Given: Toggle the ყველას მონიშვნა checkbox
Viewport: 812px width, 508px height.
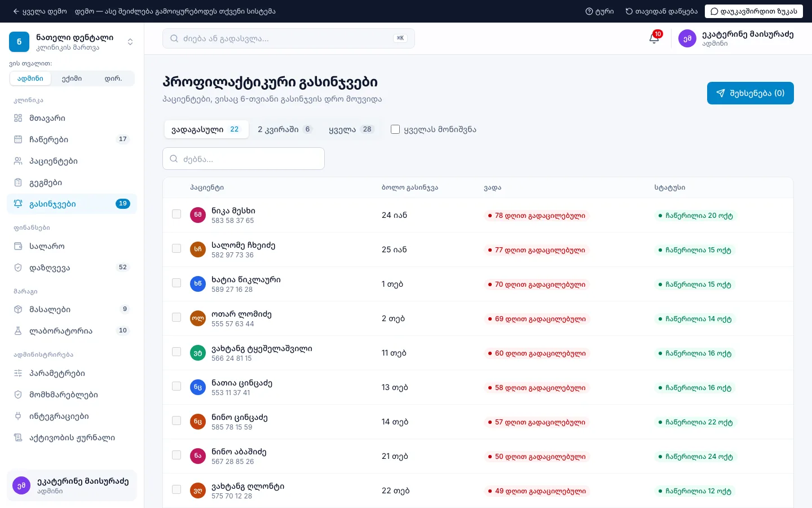Looking at the screenshot, I should (x=395, y=129).
